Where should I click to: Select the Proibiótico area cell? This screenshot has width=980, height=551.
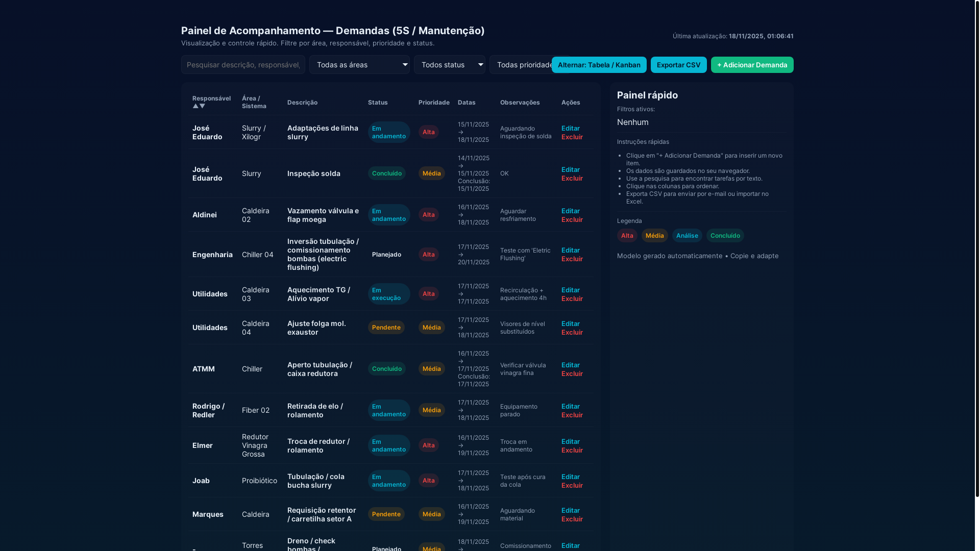[259, 481]
